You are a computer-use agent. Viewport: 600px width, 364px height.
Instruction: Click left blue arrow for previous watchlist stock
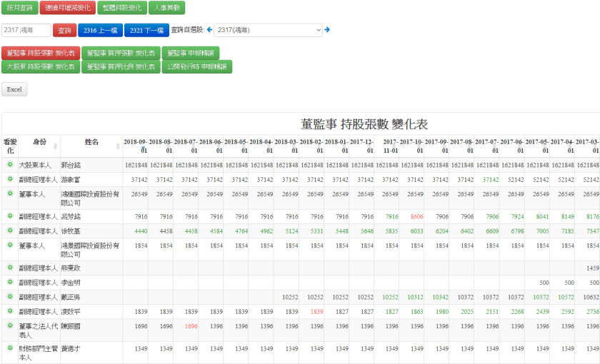tap(210, 30)
